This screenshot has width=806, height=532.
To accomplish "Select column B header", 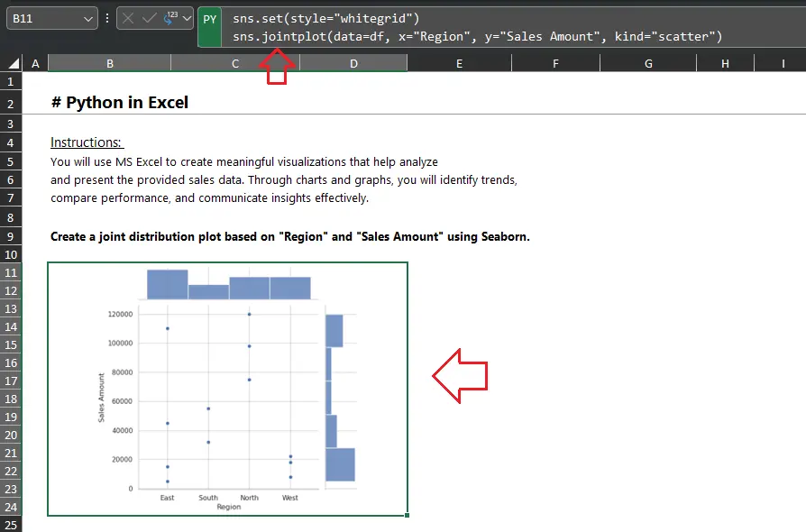I will tap(109, 63).
